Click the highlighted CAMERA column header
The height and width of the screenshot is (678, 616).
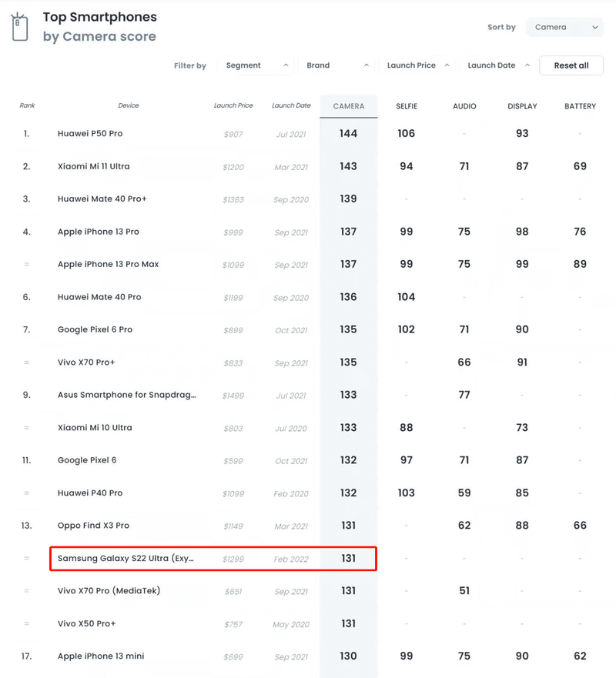click(348, 106)
